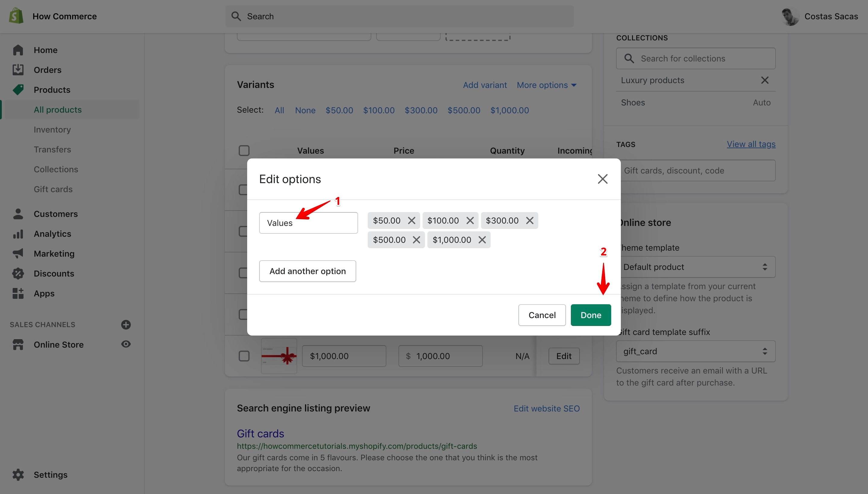Open Online Store sales channel
The width and height of the screenshot is (868, 494).
click(58, 344)
